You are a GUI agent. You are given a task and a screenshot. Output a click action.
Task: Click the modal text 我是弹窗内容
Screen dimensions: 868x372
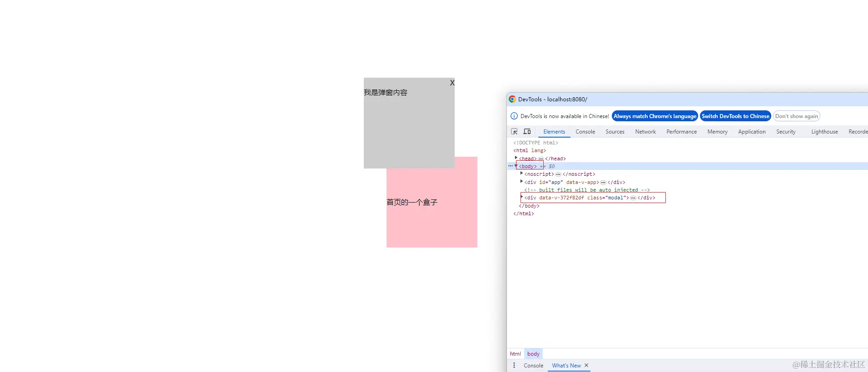[x=386, y=93]
